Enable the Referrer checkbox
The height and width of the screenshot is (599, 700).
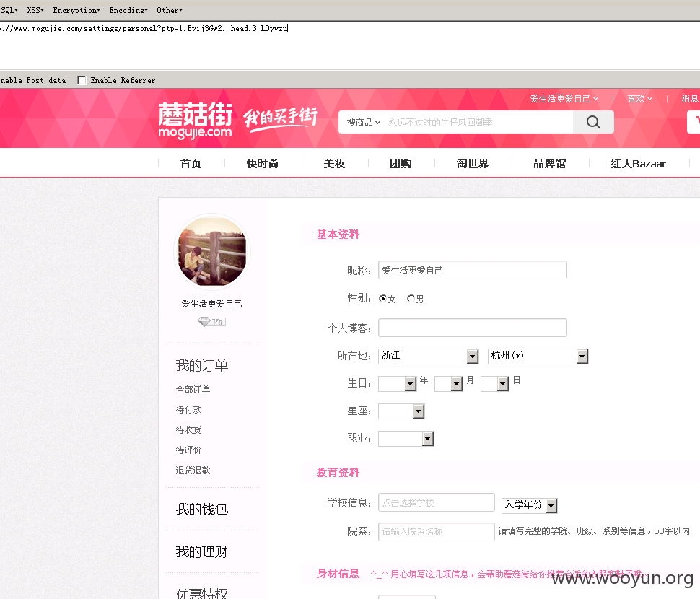click(x=82, y=80)
